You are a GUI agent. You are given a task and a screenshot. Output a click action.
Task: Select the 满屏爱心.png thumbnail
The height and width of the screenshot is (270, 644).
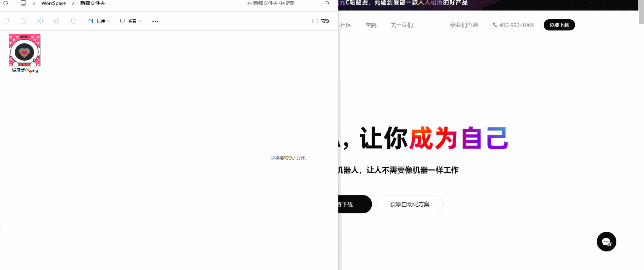[24, 50]
